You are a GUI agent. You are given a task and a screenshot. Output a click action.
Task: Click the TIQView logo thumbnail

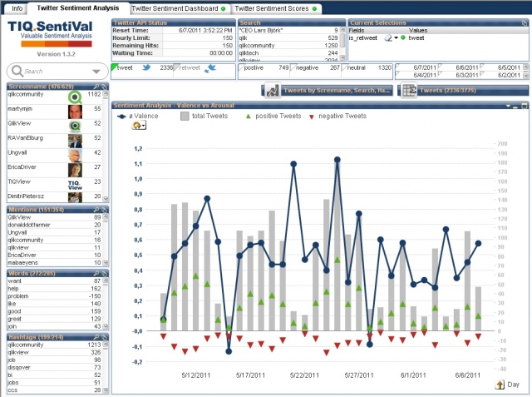pyautogui.click(x=75, y=185)
